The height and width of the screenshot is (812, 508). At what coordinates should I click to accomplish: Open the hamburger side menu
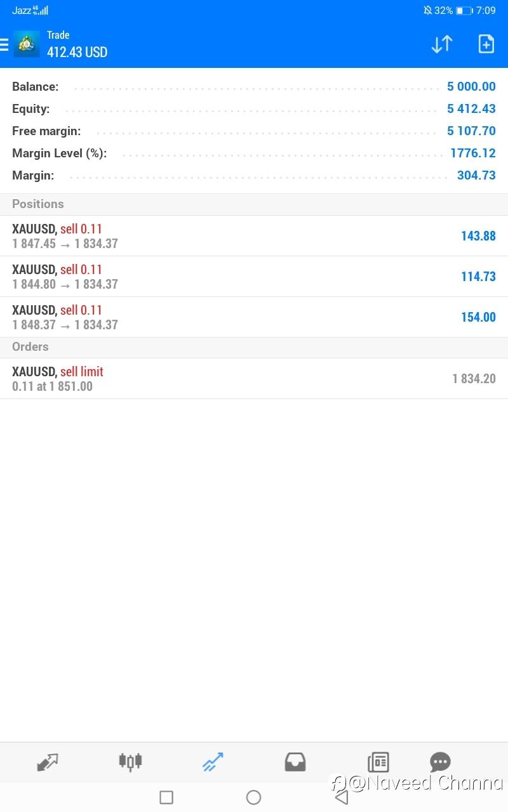pos(4,44)
